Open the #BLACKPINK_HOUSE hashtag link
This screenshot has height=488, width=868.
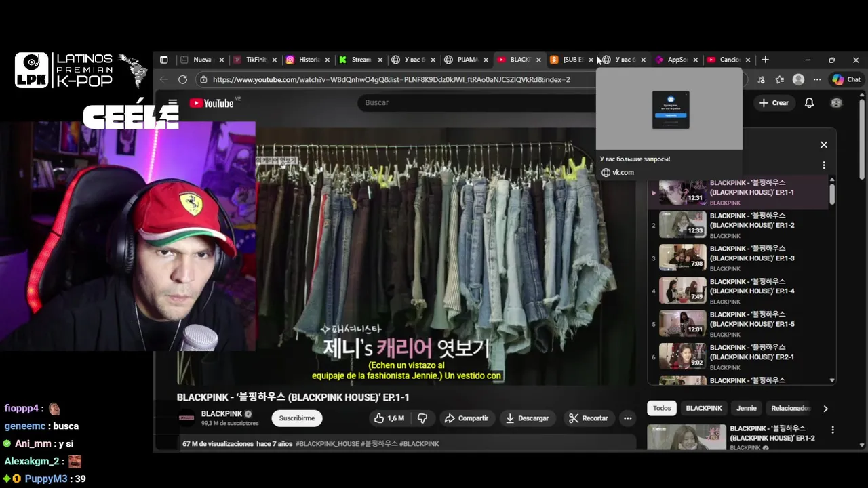327,444
